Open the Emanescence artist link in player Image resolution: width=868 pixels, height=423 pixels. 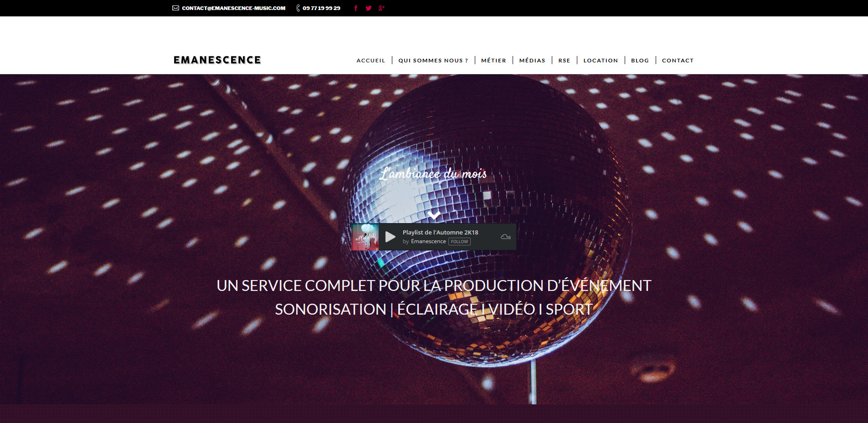click(x=428, y=241)
